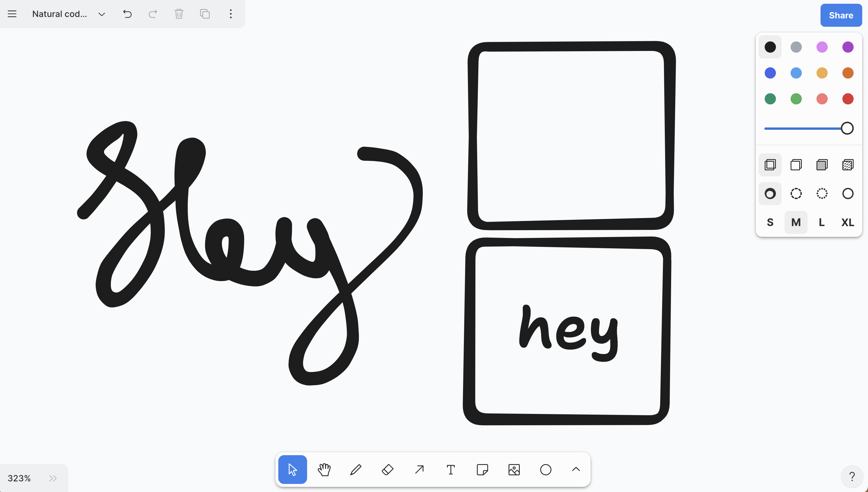This screenshot has width=868, height=492.
Task: Select the Sticky note tool
Action: (x=482, y=469)
